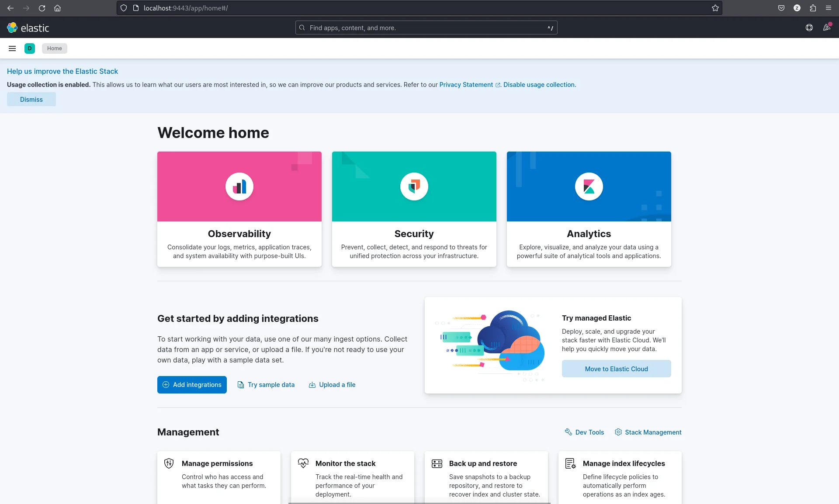Screen dimensions: 839x504
Task: Select the Home breadcrumb
Action: point(55,48)
